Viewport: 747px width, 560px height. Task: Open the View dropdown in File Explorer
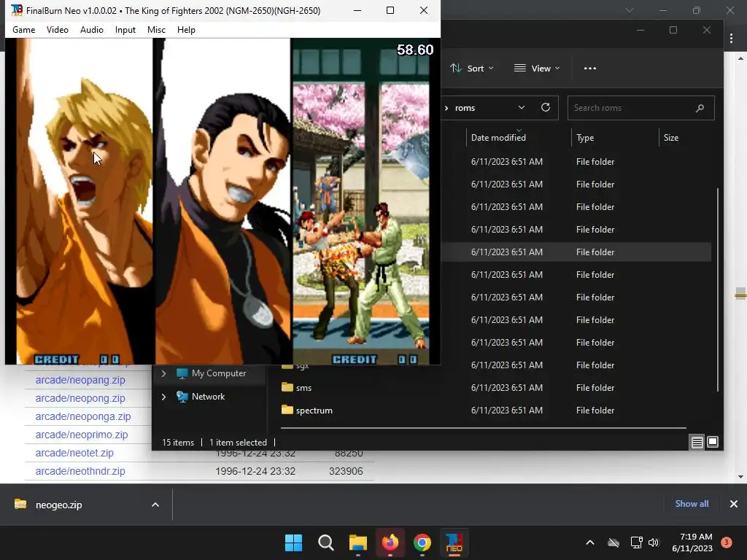click(537, 68)
